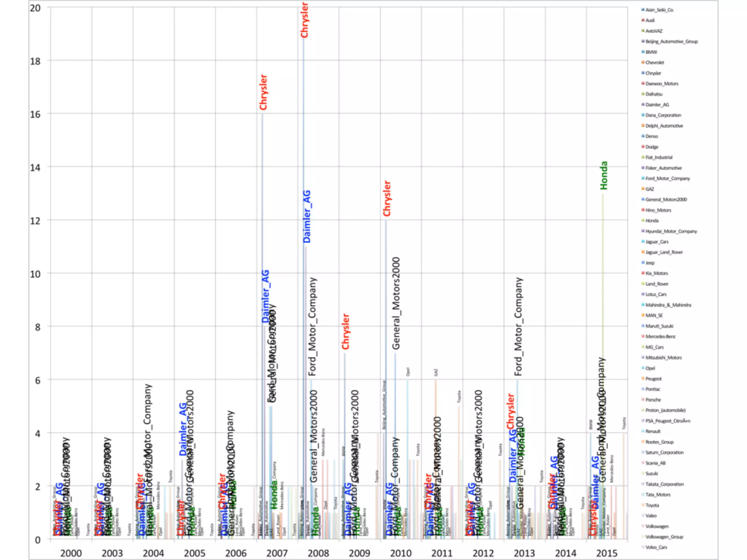Select the Audi legend entry

point(650,20)
